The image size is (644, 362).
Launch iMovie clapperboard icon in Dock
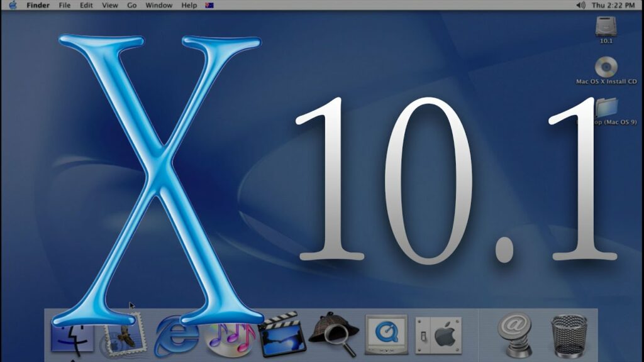click(x=282, y=334)
